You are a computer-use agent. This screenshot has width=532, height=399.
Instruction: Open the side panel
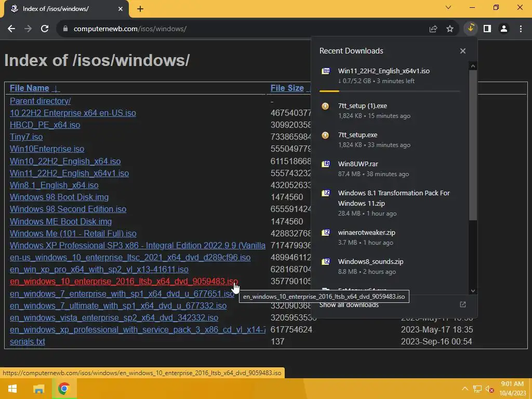pyautogui.click(x=487, y=29)
